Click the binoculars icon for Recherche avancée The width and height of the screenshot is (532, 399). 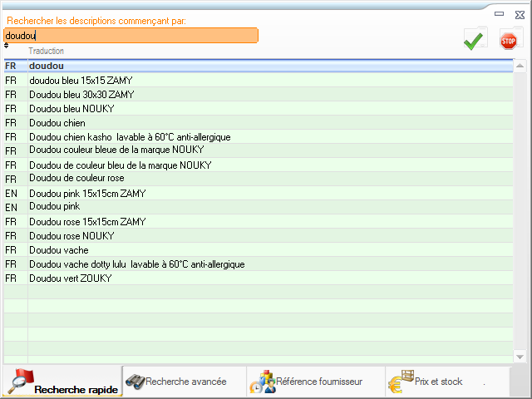135,382
